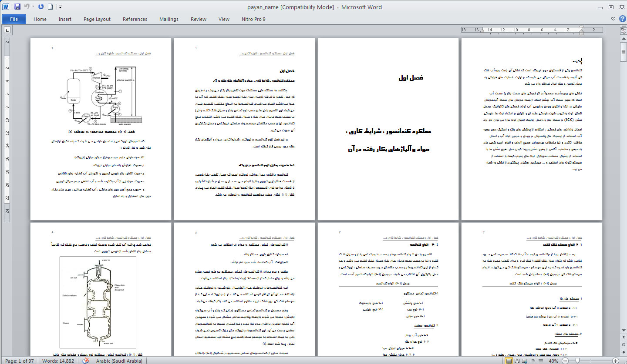The height and width of the screenshot is (364, 627).
Task: Click the Save icon in Quick Access Toolbar
Action: pos(17,7)
